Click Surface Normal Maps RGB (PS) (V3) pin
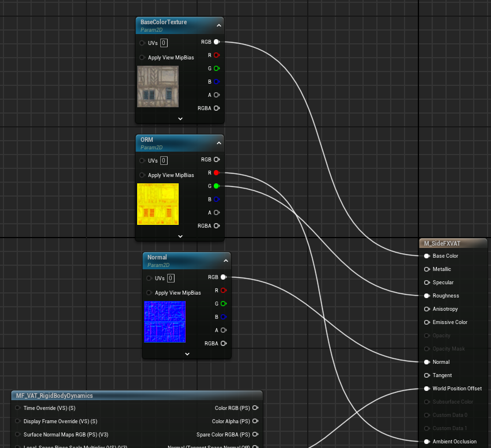 point(17,434)
